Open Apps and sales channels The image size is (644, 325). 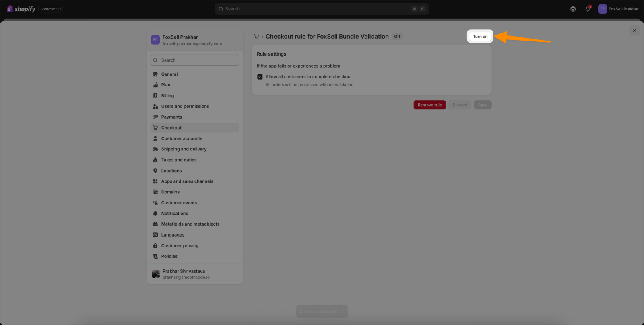coord(195,181)
